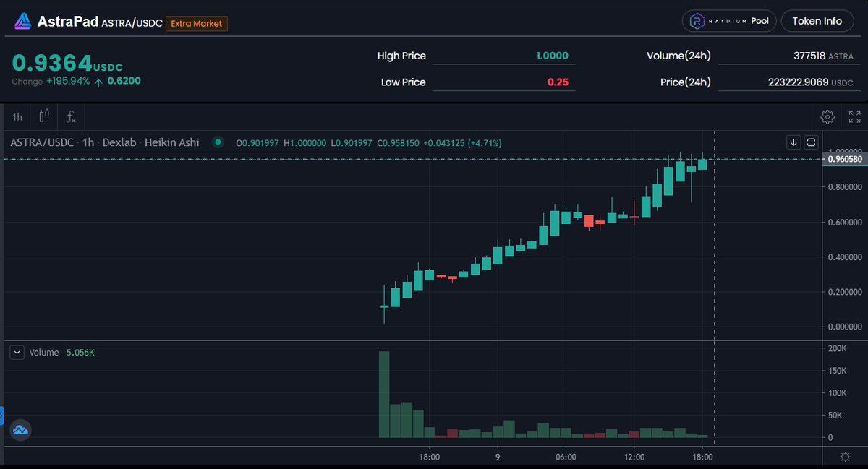The height and width of the screenshot is (469, 868).
Task: Open the Raydium Pool link
Action: point(729,21)
